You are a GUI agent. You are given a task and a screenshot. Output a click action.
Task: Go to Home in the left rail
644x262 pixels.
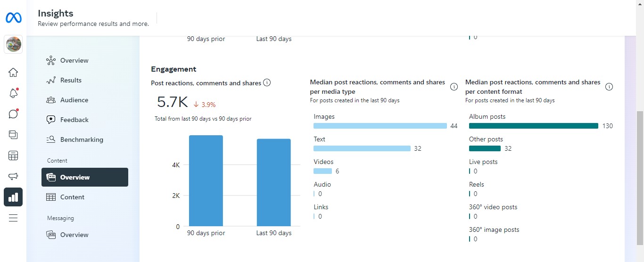click(x=13, y=72)
